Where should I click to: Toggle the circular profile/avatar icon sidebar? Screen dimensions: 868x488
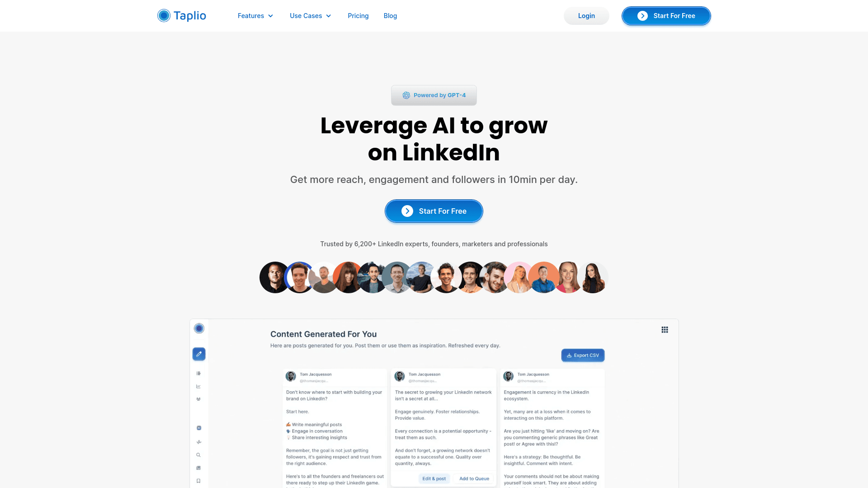(198, 328)
